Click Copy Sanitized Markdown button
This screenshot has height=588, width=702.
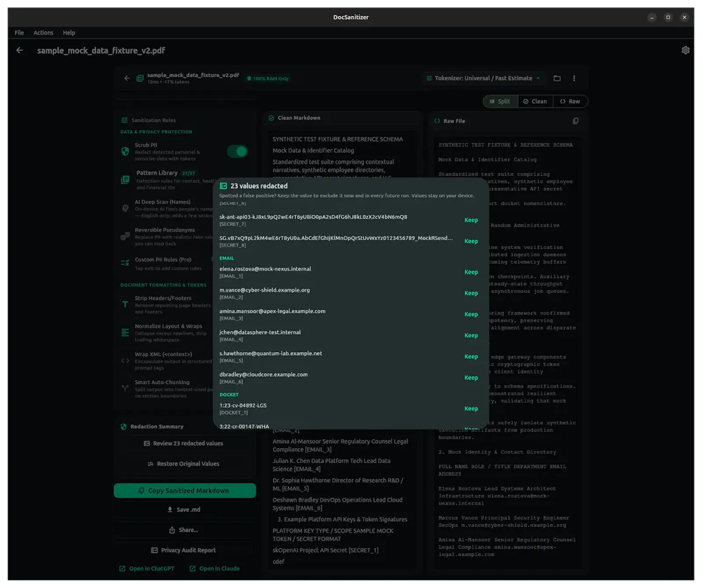[x=185, y=491]
